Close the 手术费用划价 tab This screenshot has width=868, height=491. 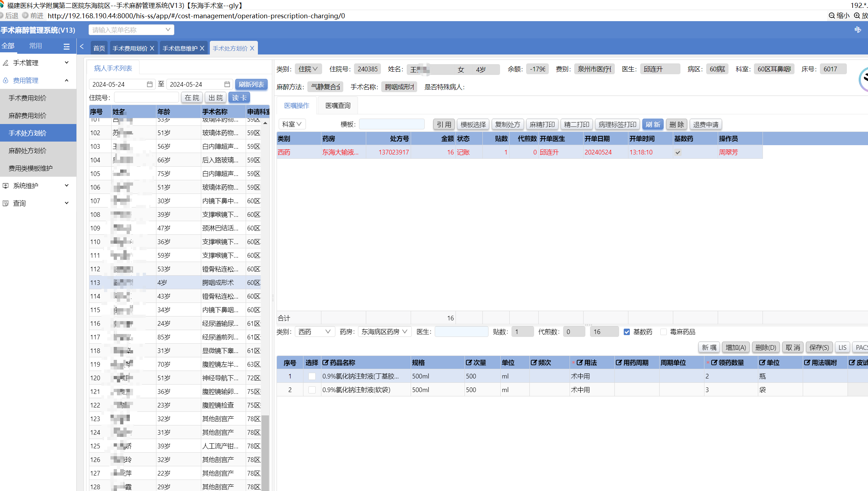click(x=152, y=48)
